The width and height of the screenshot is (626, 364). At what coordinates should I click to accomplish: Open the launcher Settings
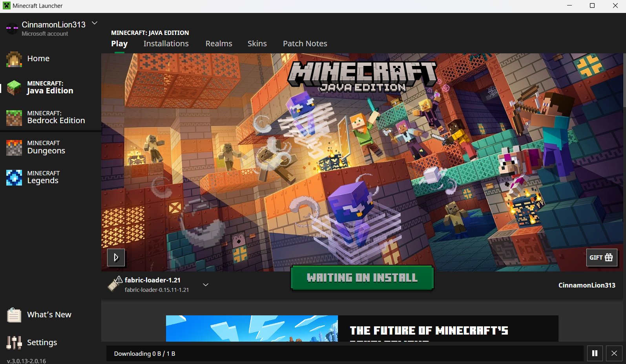click(x=42, y=342)
